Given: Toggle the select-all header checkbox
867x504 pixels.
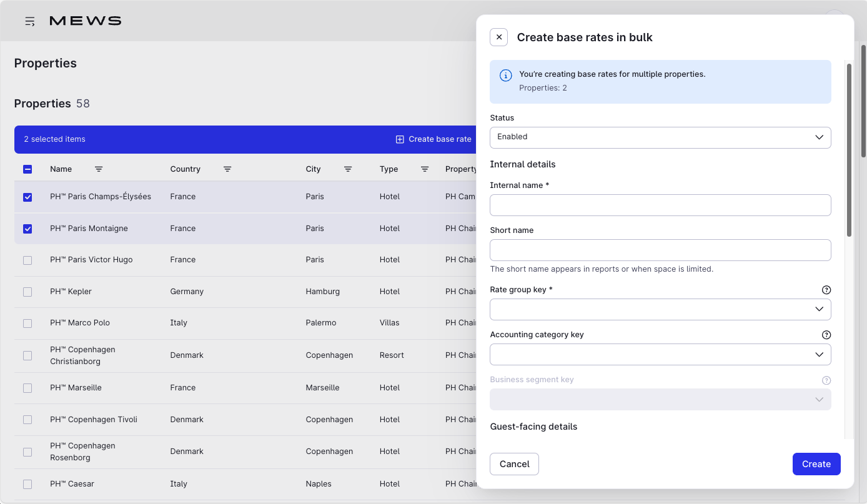Looking at the screenshot, I should pos(27,169).
